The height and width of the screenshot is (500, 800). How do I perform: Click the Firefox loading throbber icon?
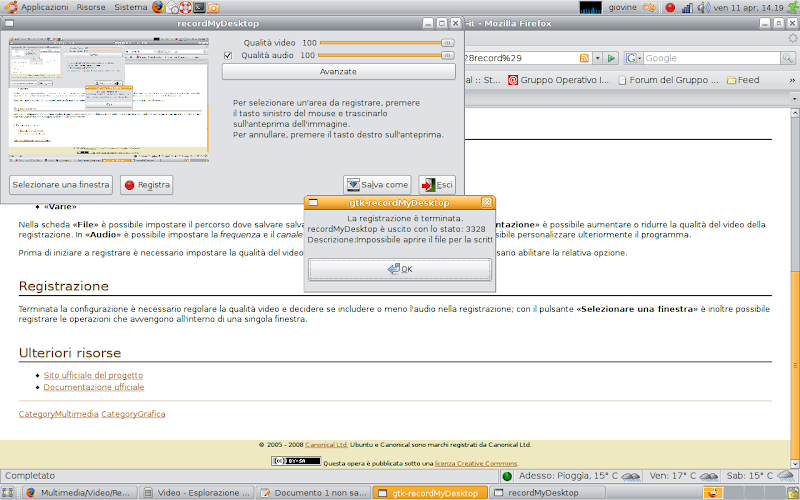792,38
